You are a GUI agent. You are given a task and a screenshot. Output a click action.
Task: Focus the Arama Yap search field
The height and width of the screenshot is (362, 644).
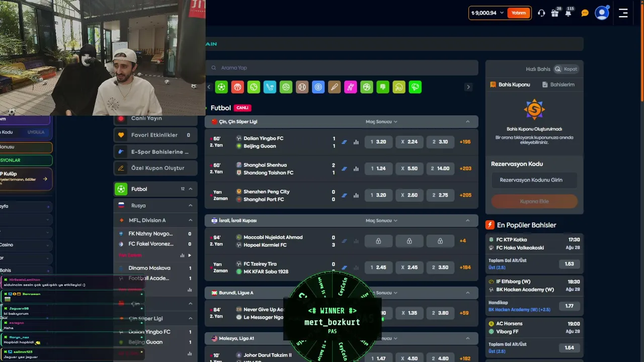[x=342, y=68]
